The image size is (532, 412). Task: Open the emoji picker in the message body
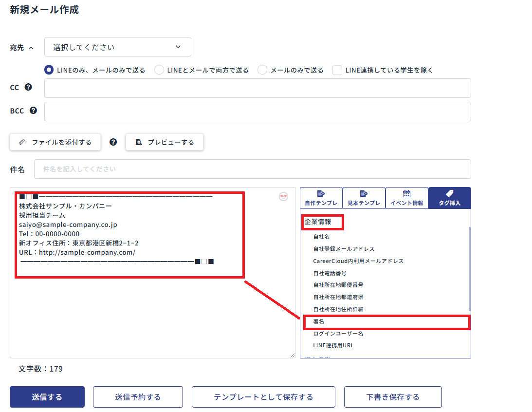point(284,196)
